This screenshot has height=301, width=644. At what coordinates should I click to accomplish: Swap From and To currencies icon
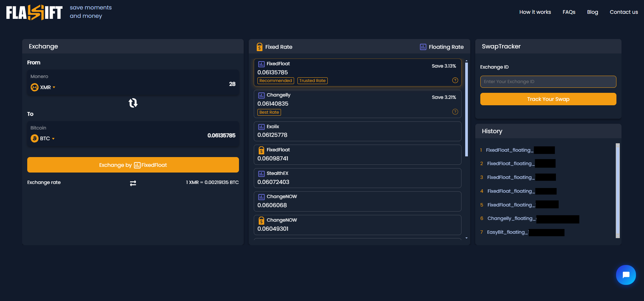click(x=133, y=103)
